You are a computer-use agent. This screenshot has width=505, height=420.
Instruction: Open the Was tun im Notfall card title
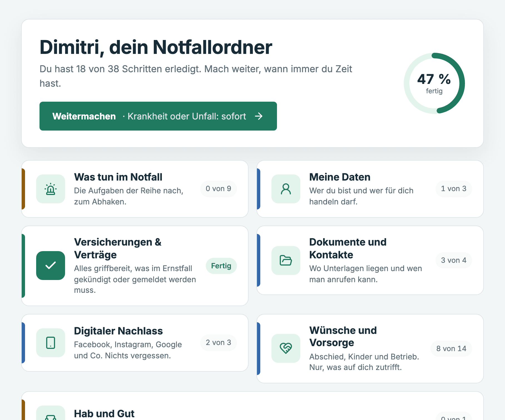click(118, 177)
